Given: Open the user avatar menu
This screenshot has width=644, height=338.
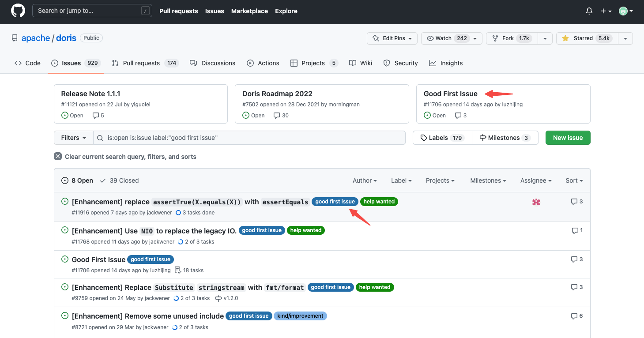Looking at the screenshot, I should tap(626, 11).
